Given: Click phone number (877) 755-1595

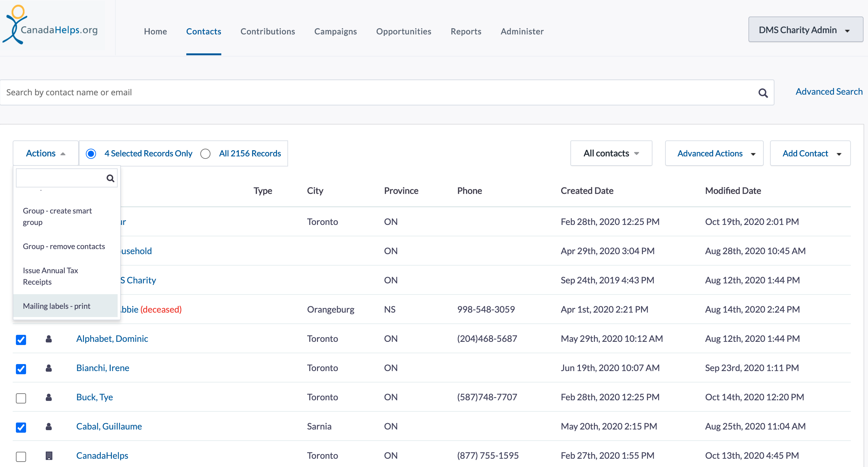Looking at the screenshot, I should point(488,456).
